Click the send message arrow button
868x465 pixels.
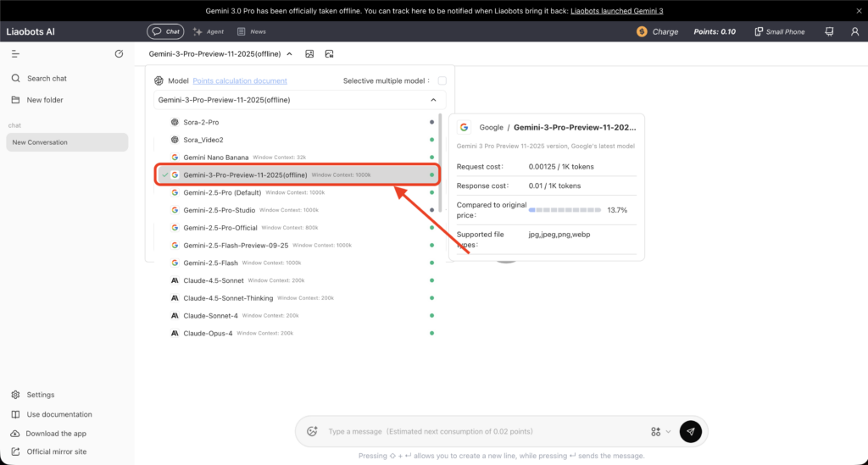tap(690, 431)
